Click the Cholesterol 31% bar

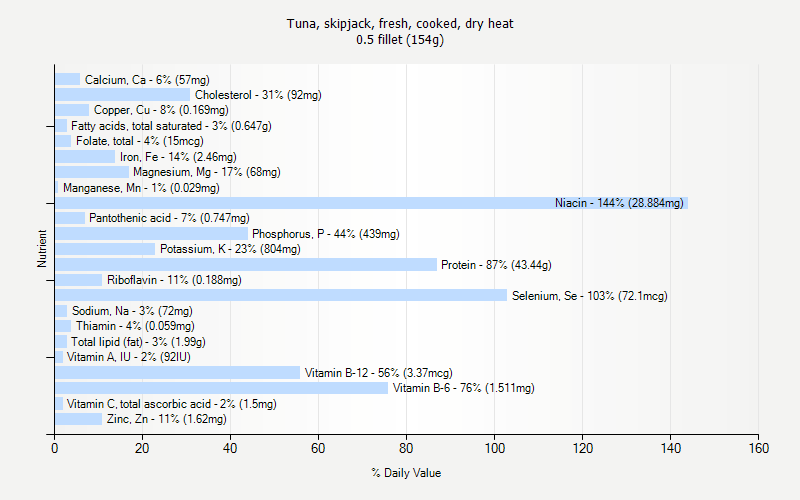tap(122, 95)
